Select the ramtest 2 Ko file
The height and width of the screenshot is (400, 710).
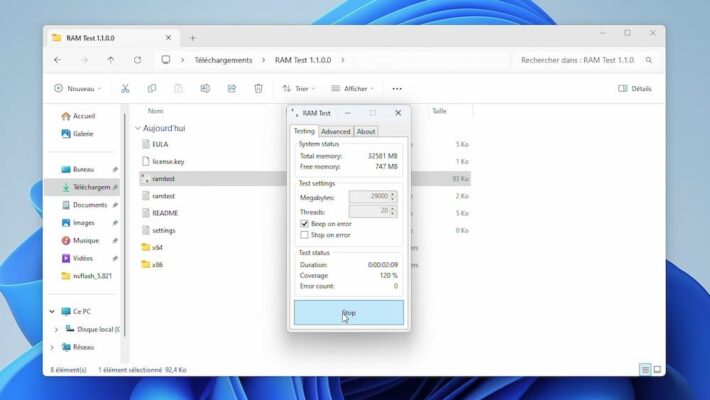pyautogui.click(x=163, y=196)
